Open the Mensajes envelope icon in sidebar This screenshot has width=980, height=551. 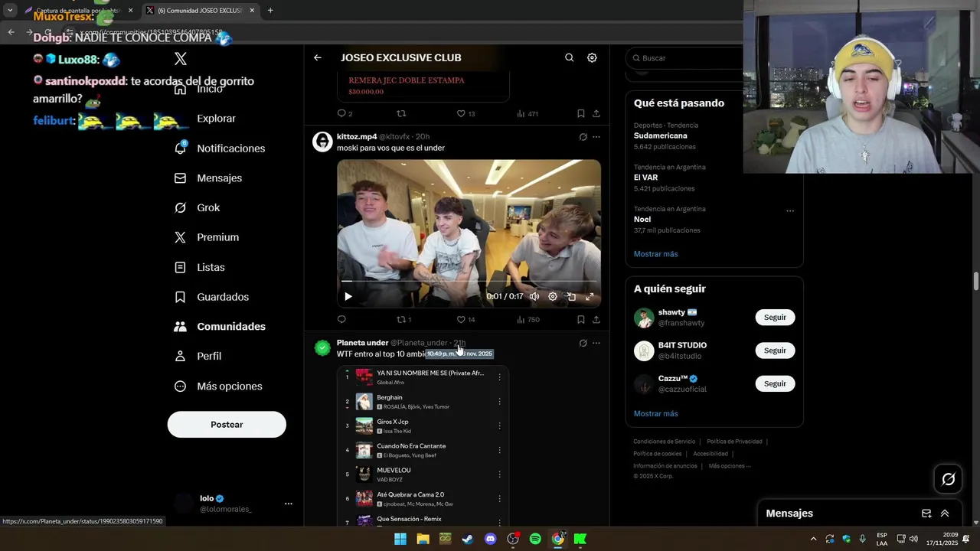tap(181, 178)
